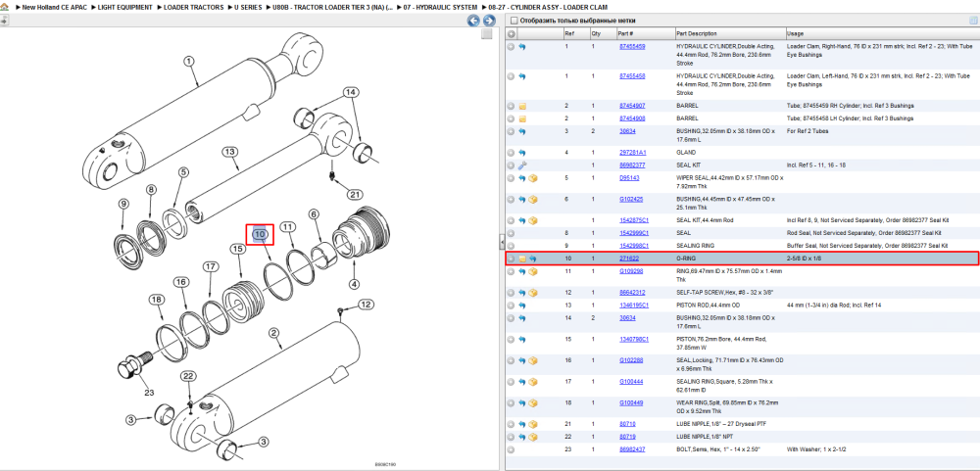
Task: Click box icon for WEAR RING G100449
Action: [x=533, y=402]
